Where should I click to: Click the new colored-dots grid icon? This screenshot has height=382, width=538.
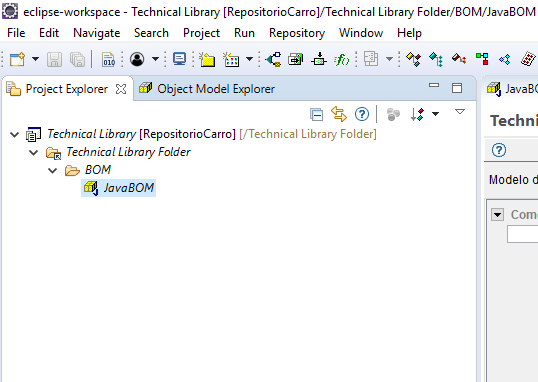pyautogui.click(x=231, y=59)
